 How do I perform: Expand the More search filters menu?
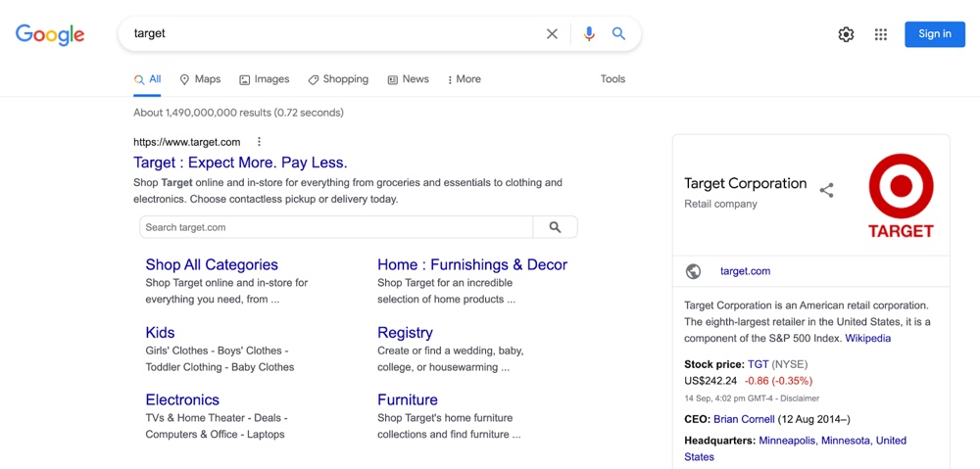pyautogui.click(x=464, y=79)
